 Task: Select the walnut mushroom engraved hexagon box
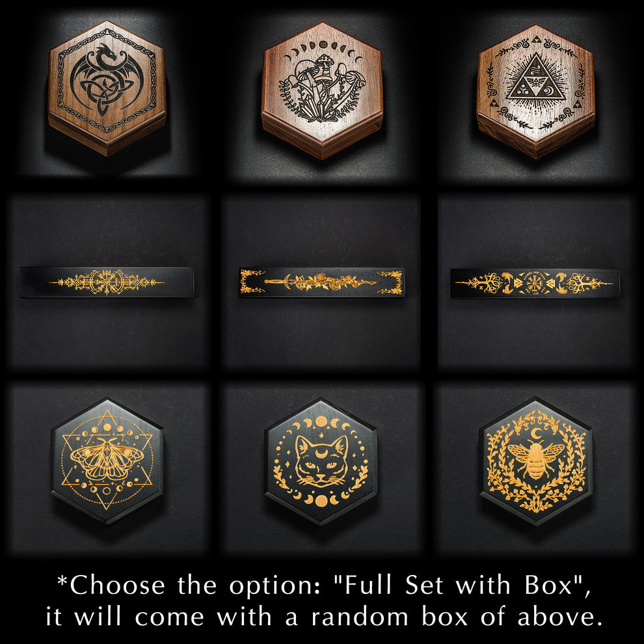[323, 90]
